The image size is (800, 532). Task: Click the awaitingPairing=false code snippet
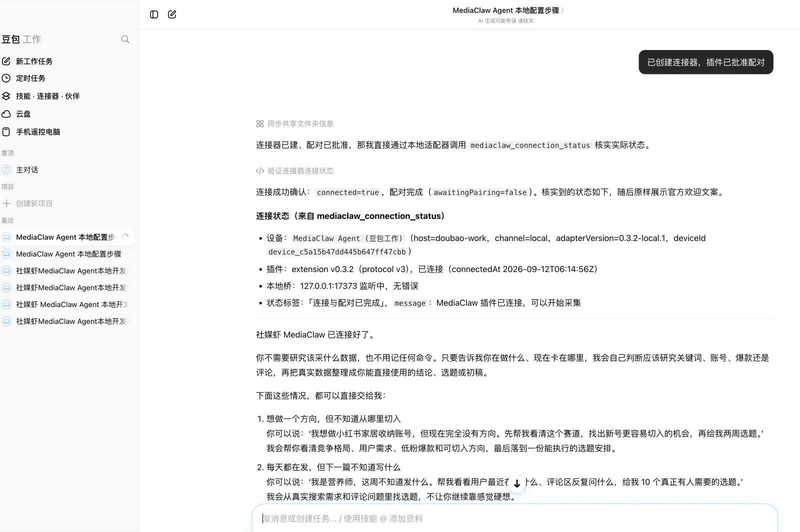(480, 192)
